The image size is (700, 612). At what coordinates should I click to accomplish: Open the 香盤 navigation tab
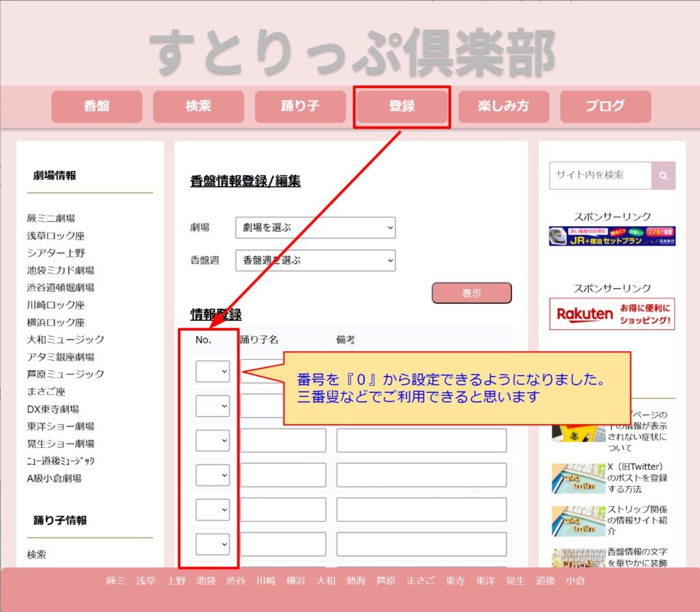point(96,107)
